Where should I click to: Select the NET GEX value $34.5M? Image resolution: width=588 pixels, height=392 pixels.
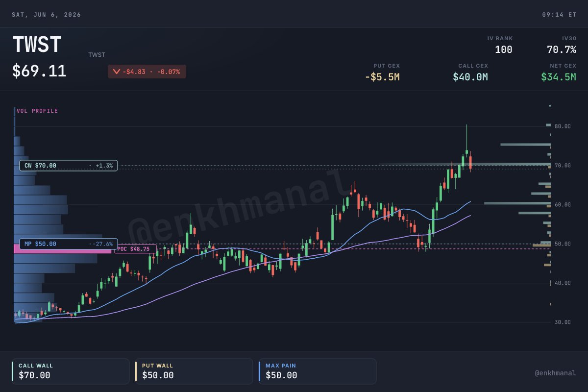(558, 77)
